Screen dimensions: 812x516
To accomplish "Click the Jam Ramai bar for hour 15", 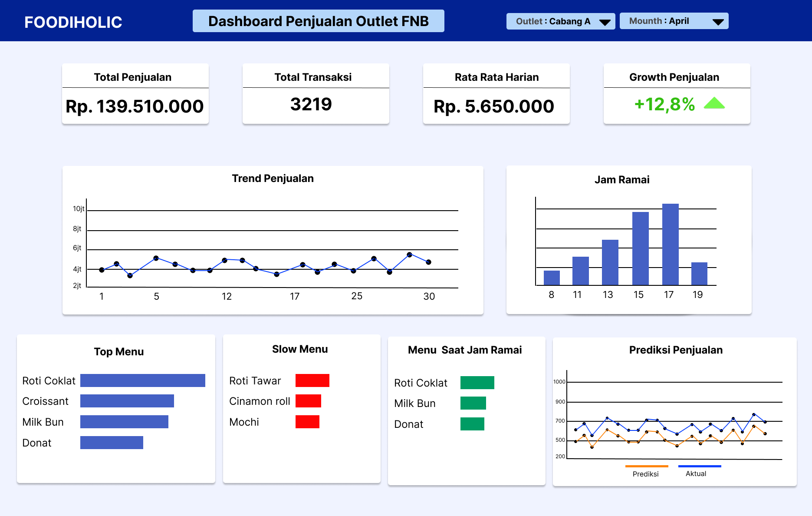I will point(640,248).
